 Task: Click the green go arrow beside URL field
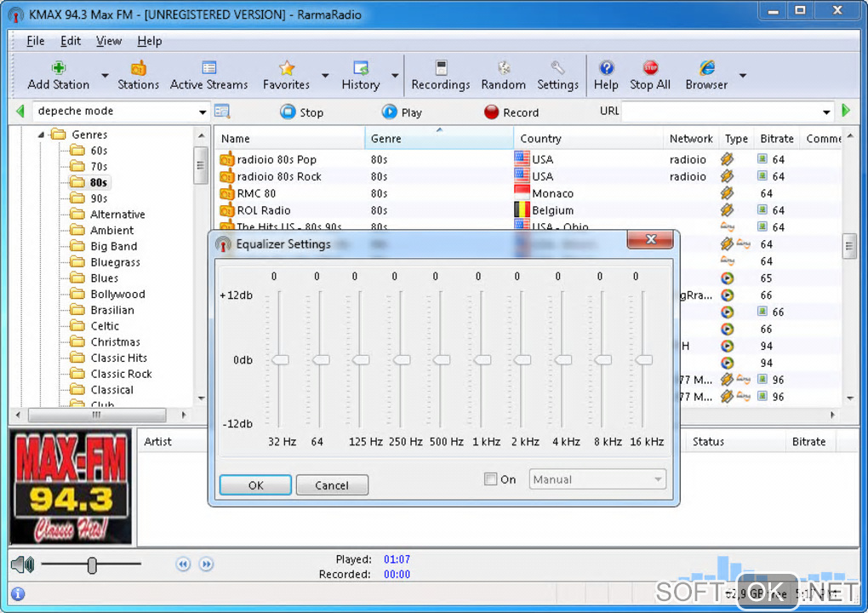846,111
